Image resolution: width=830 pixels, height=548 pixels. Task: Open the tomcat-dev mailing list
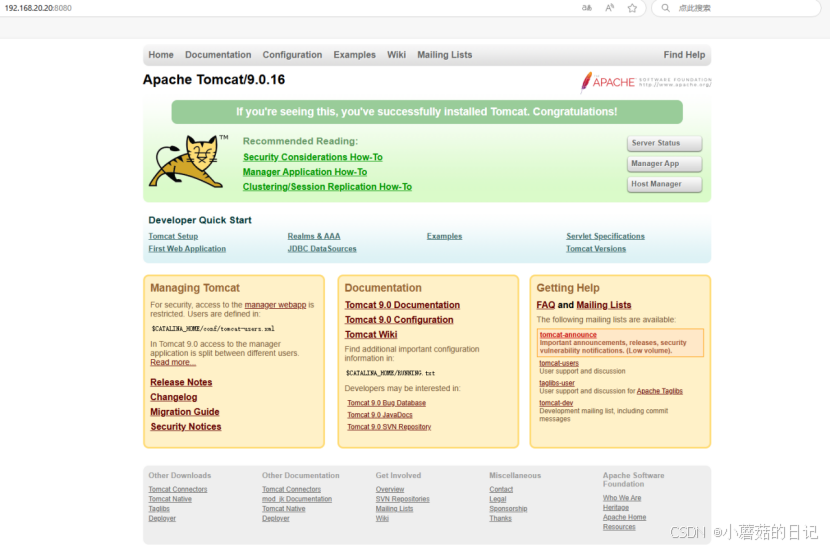(556, 403)
